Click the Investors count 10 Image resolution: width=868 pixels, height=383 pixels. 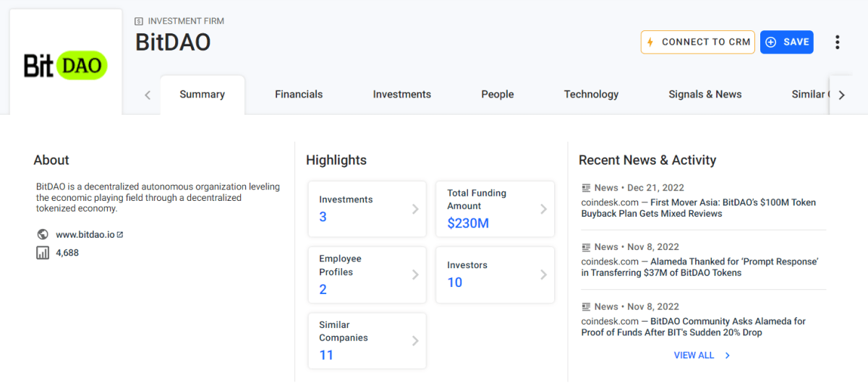[455, 283]
